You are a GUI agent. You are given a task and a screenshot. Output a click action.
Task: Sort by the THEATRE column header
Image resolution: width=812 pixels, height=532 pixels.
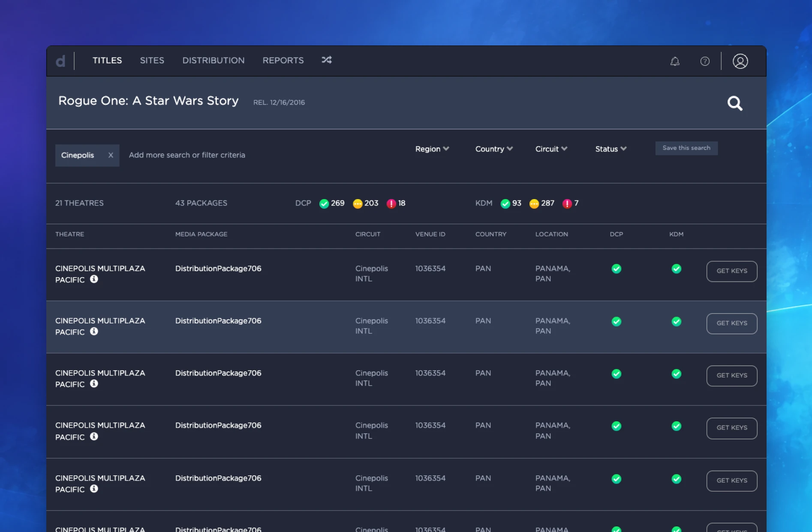69,234
